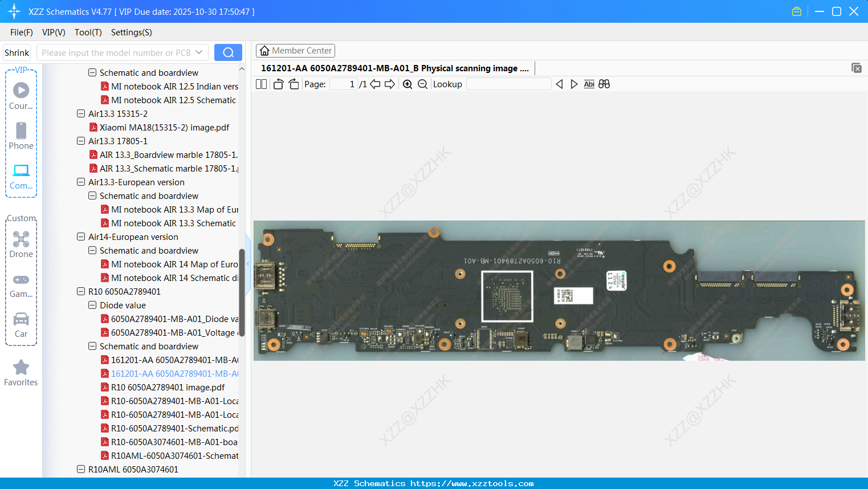Open the Member Center button

295,51
